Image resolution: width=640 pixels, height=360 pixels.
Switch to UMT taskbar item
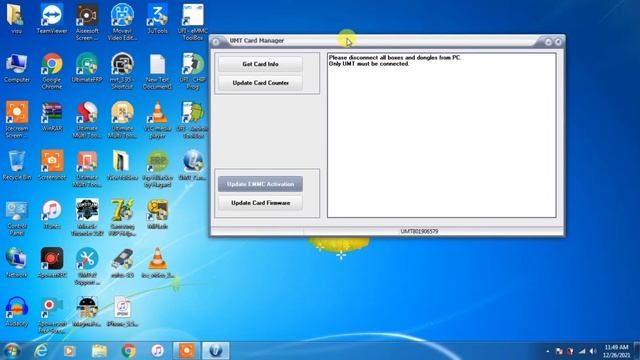[216, 351]
